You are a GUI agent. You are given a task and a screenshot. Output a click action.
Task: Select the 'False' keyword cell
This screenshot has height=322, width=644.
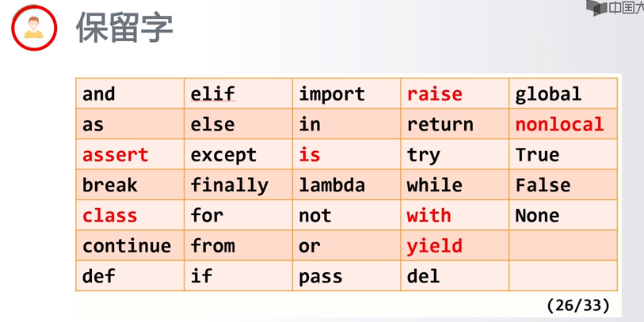563,185
